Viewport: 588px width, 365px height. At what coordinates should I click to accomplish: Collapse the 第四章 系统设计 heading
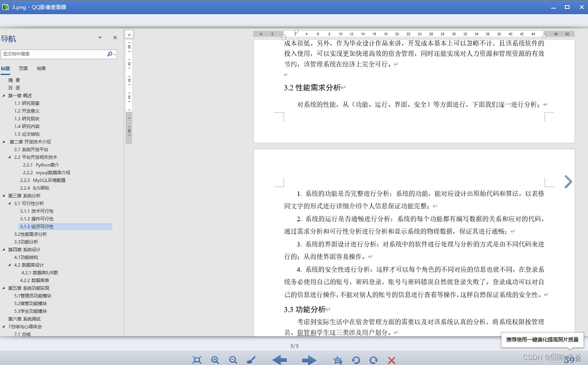coord(4,250)
